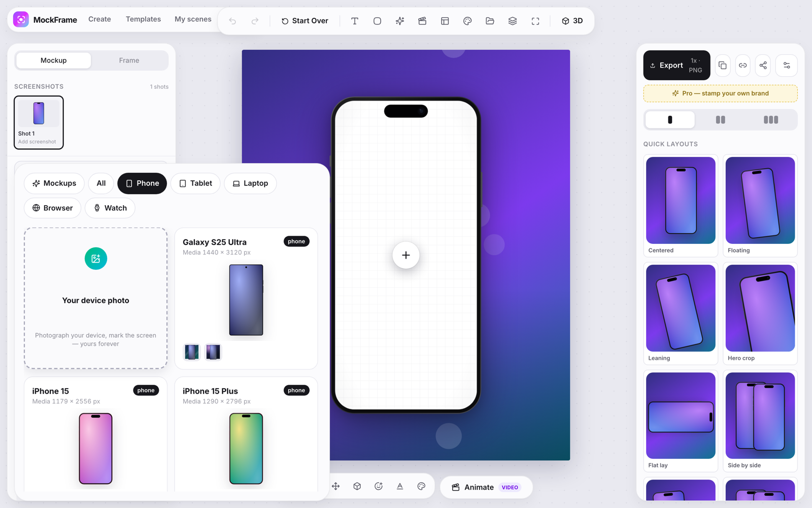
Task: Select the single device layout toggle
Action: click(670, 120)
